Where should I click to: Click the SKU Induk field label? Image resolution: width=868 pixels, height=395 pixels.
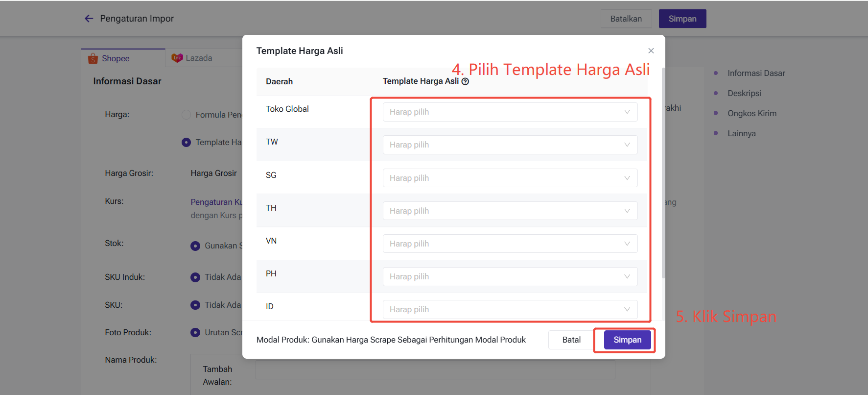coord(125,277)
